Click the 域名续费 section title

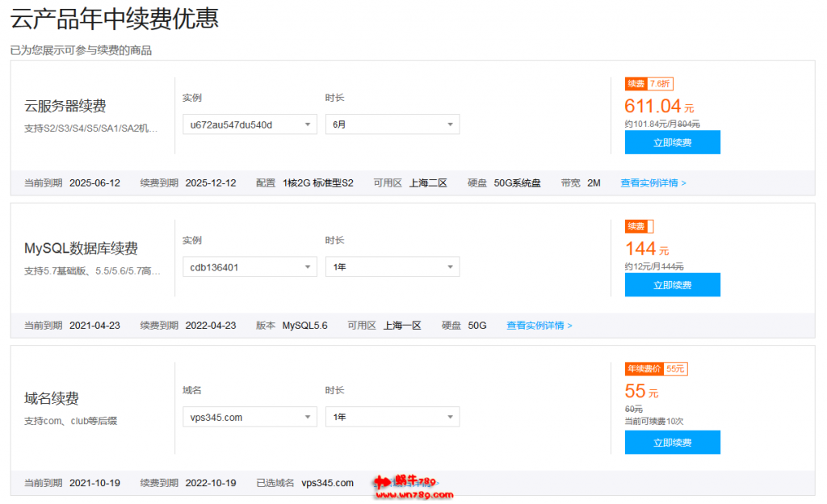point(52,399)
